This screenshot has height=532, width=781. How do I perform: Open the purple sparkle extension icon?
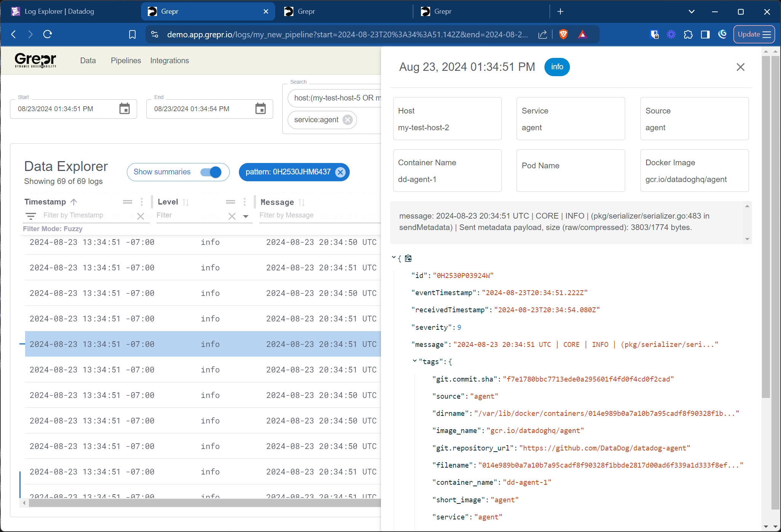(671, 35)
